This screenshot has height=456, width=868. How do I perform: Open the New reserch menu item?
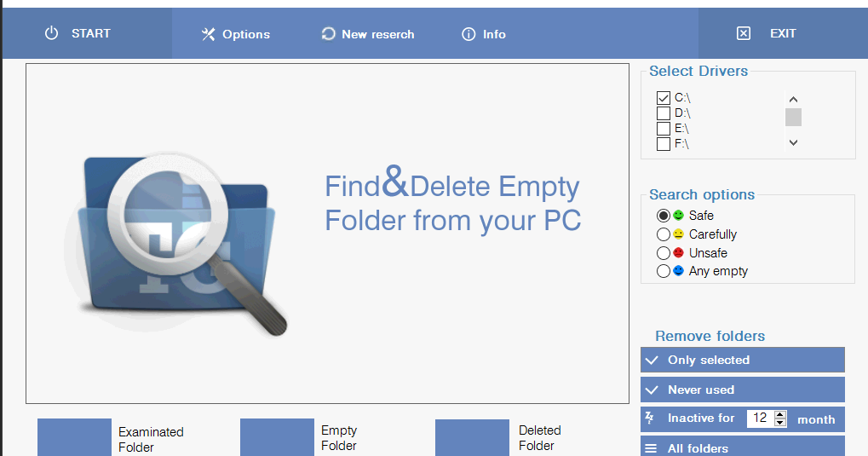pos(368,34)
